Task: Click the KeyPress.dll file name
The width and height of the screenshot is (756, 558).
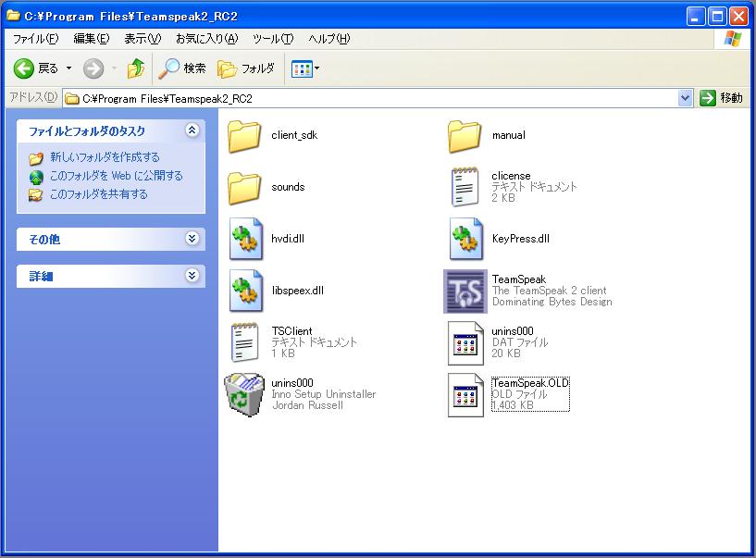Action: tap(521, 239)
